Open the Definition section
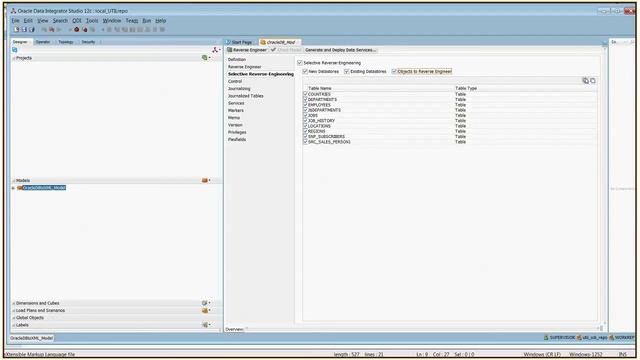This screenshot has height=360, width=640. point(237,60)
